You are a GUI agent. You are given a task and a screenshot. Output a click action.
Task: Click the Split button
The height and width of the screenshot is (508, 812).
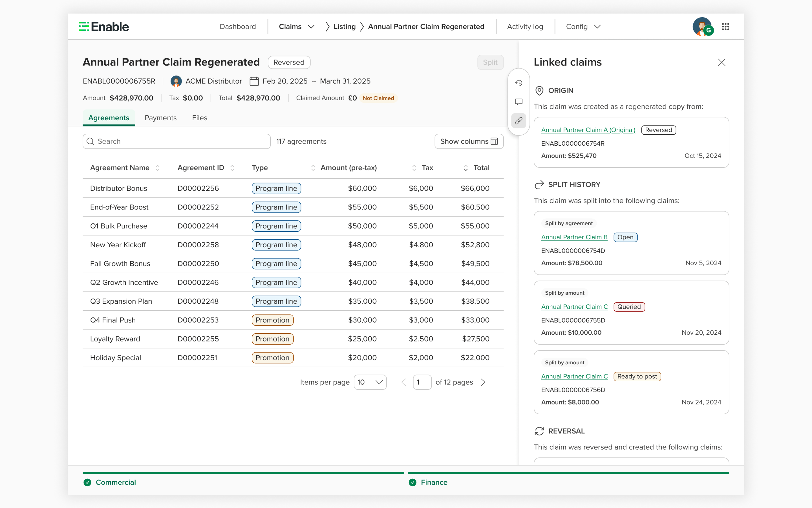[x=490, y=62]
